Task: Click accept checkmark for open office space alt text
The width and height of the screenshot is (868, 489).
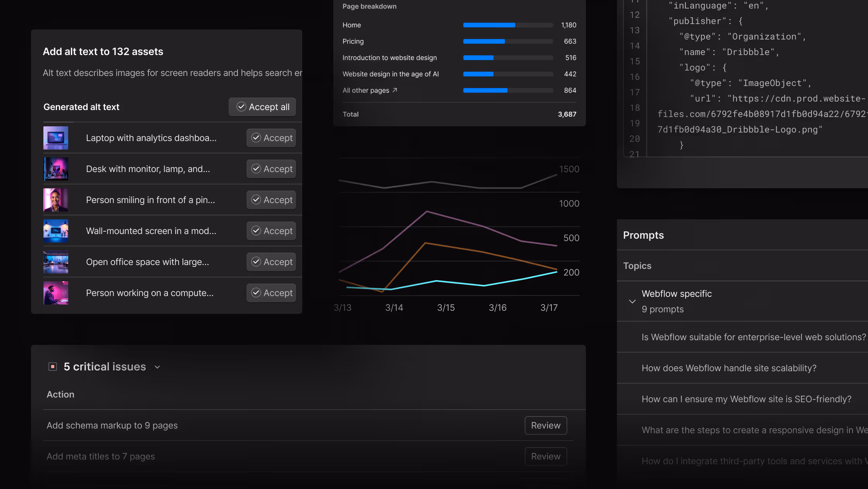Action: point(256,262)
